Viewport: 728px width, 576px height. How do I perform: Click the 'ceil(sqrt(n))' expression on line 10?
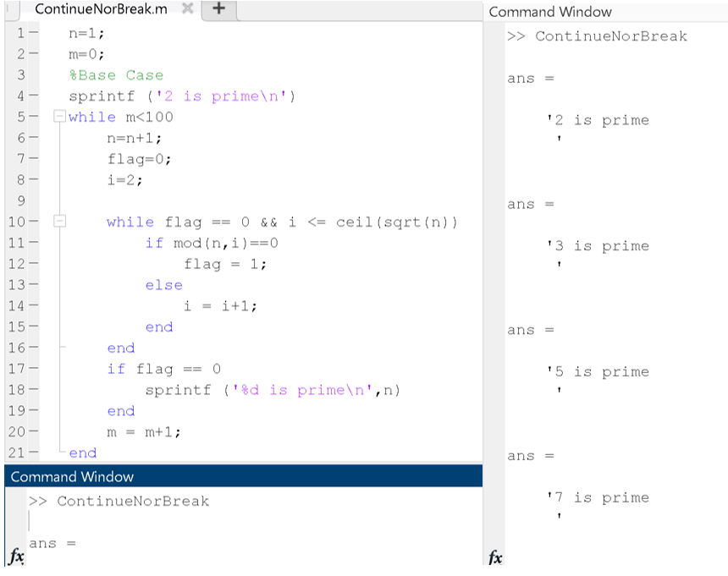[x=396, y=222]
